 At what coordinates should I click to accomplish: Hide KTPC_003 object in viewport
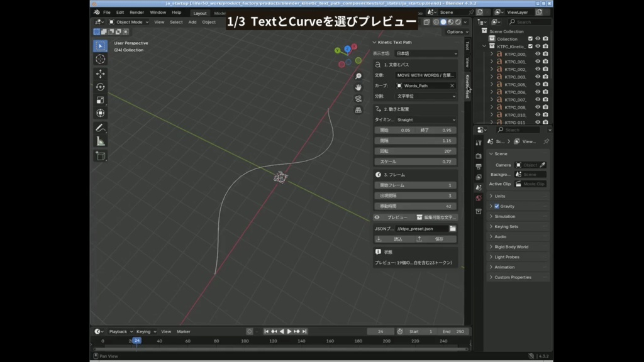538,77
